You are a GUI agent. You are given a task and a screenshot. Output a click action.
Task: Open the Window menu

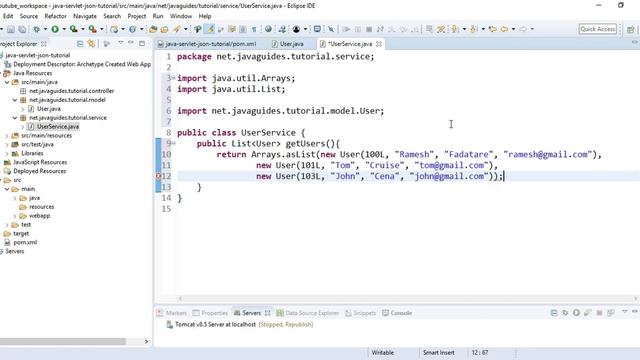181,16
